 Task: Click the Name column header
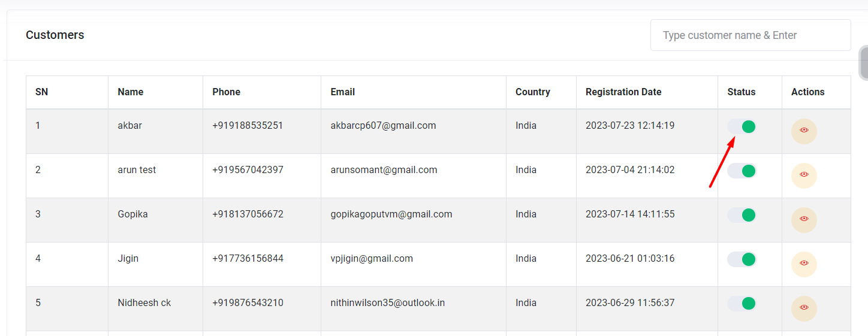coord(131,92)
